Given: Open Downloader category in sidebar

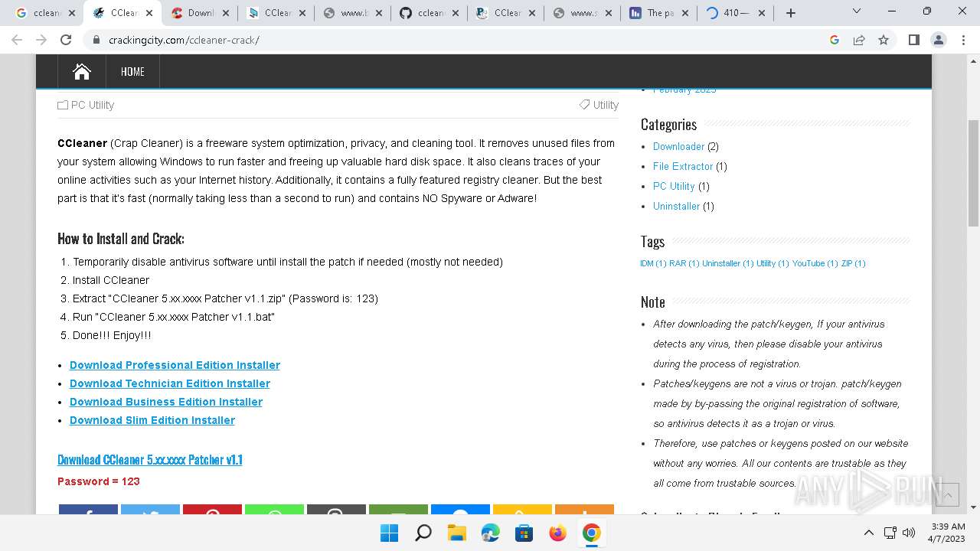Looking at the screenshot, I should click(x=678, y=146).
